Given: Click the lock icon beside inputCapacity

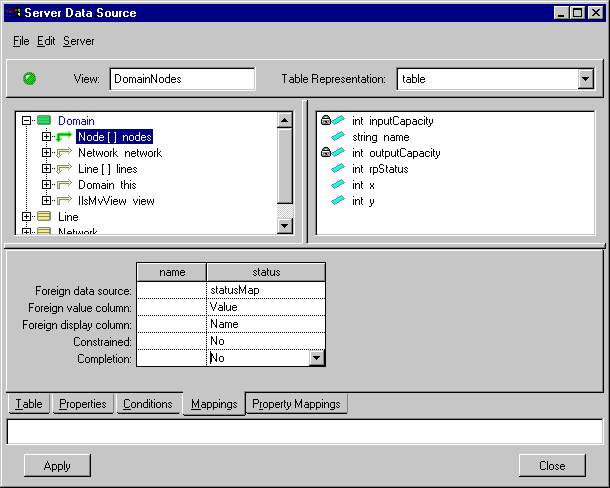Looking at the screenshot, I should pyautogui.click(x=325, y=121).
